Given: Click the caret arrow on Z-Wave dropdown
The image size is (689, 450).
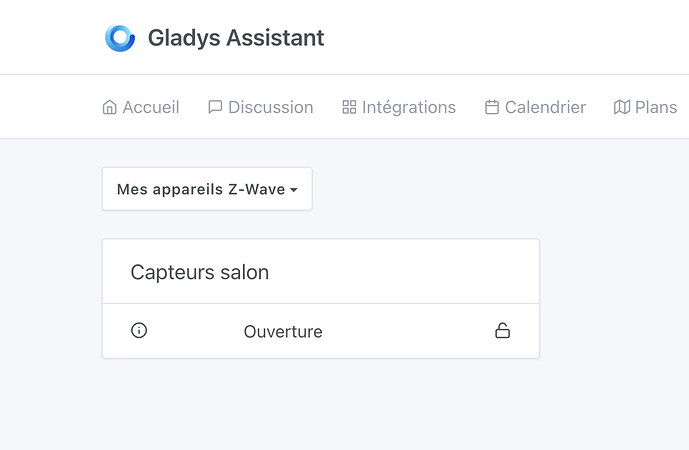Looking at the screenshot, I should click(294, 190).
